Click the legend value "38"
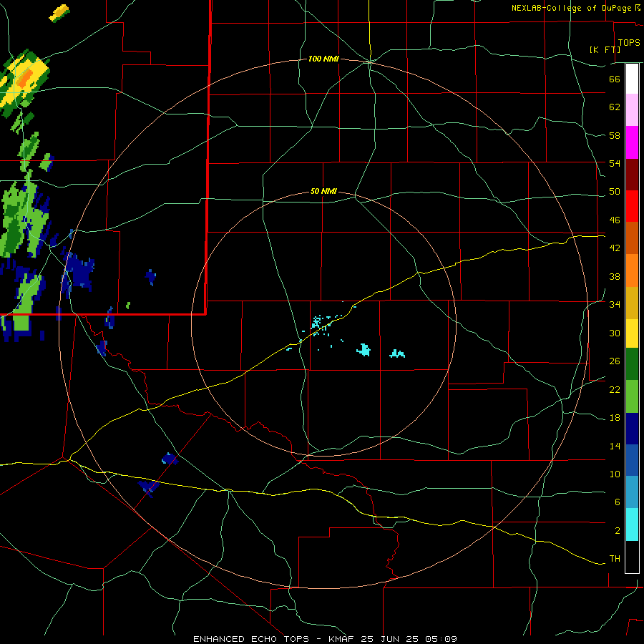Viewport: 644px width, 644px height. (x=615, y=276)
